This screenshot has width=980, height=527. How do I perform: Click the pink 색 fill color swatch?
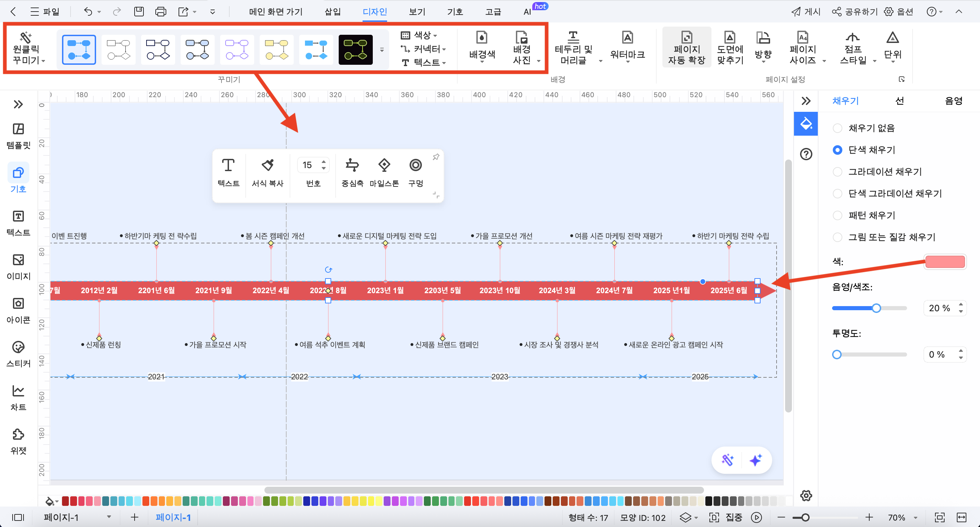(945, 261)
